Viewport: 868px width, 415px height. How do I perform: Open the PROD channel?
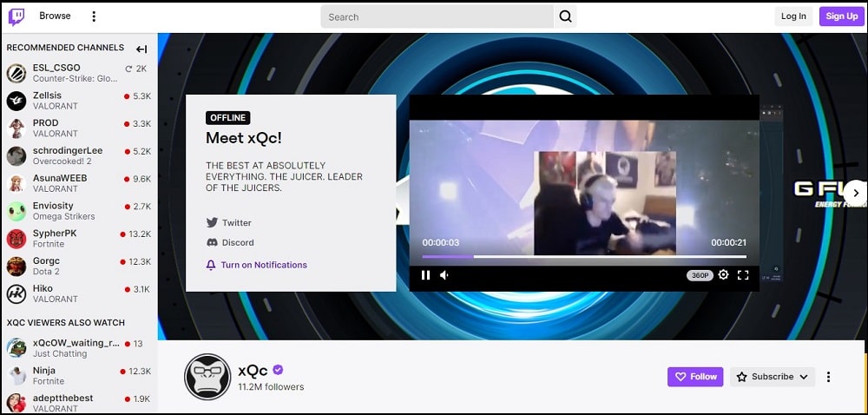[x=79, y=128]
